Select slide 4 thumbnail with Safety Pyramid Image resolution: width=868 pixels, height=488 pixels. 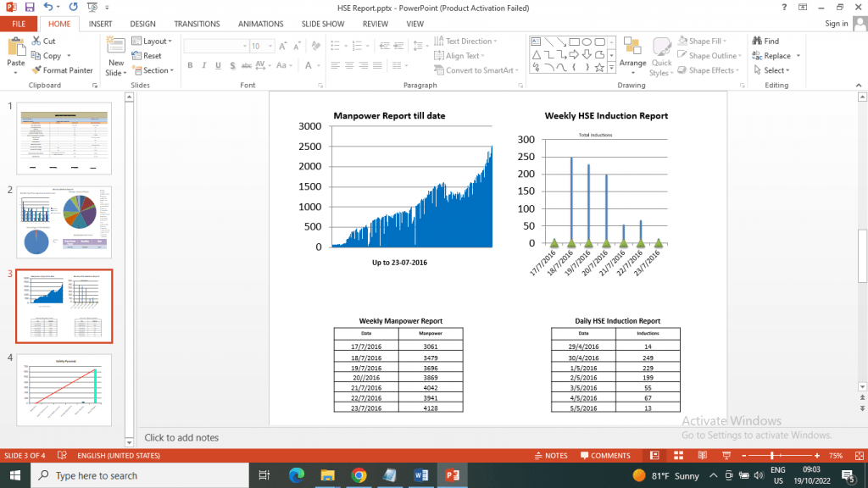pos(64,390)
